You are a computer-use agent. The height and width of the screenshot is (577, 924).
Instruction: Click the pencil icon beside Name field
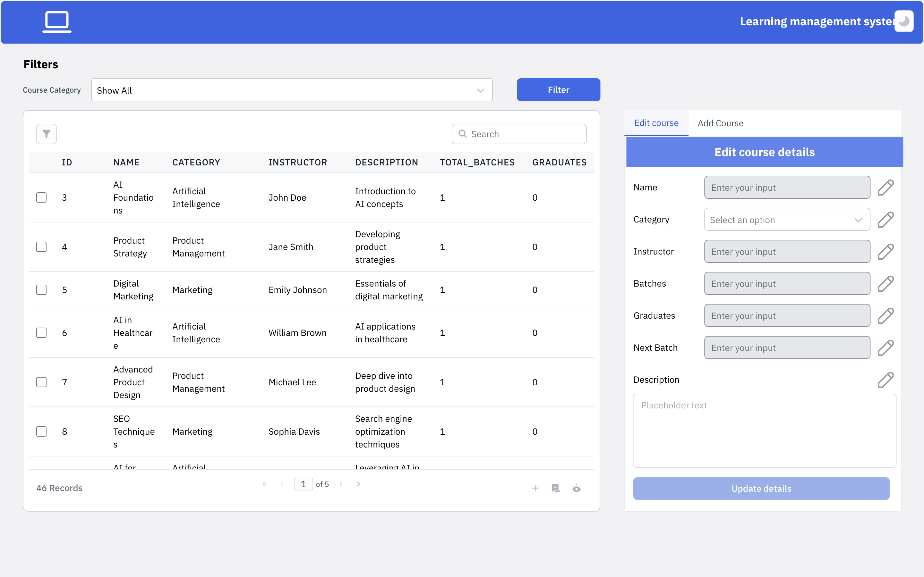pos(886,188)
